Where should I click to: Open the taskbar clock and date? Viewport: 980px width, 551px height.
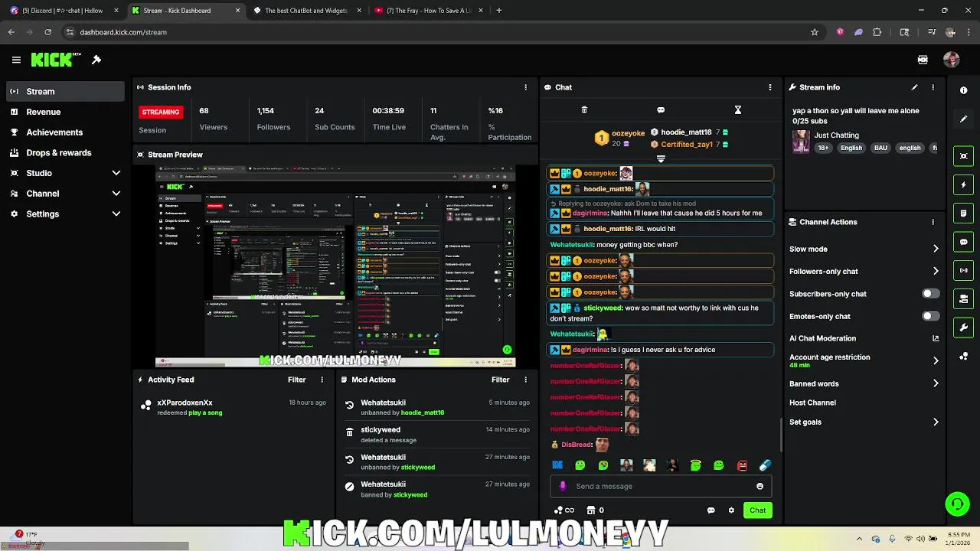tap(958, 538)
